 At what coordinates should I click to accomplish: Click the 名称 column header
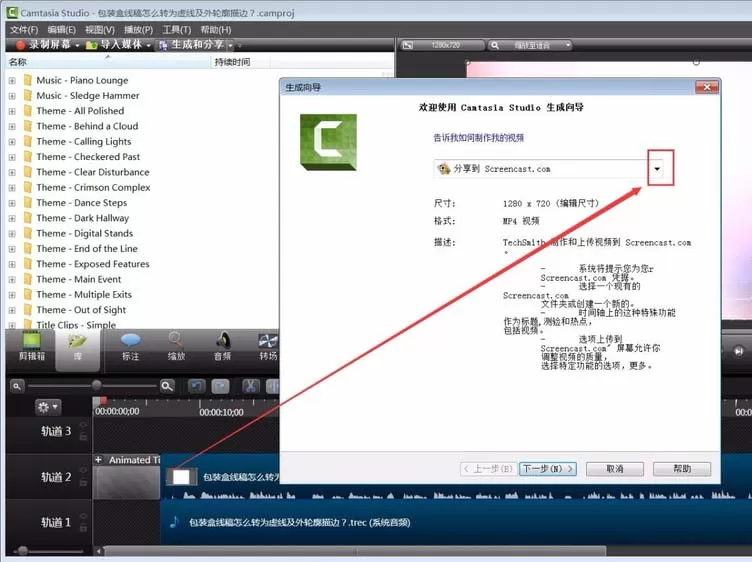pos(108,62)
